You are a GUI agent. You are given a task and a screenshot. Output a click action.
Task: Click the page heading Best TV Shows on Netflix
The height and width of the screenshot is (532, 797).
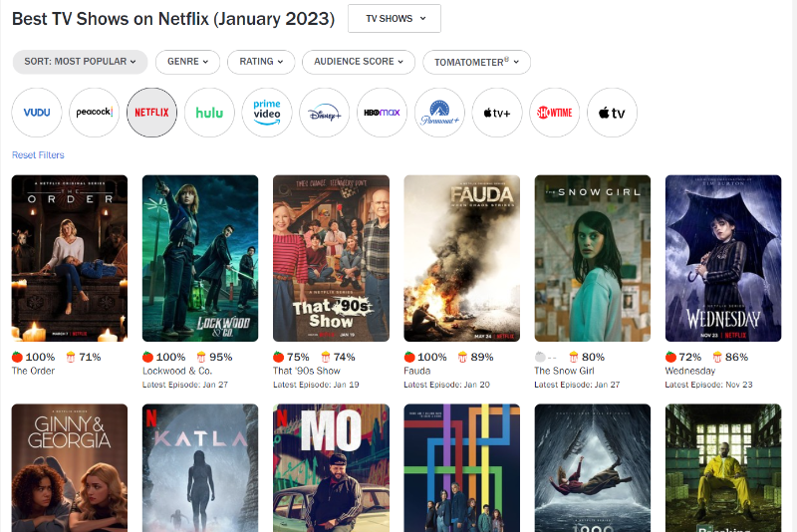[x=173, y=19]
